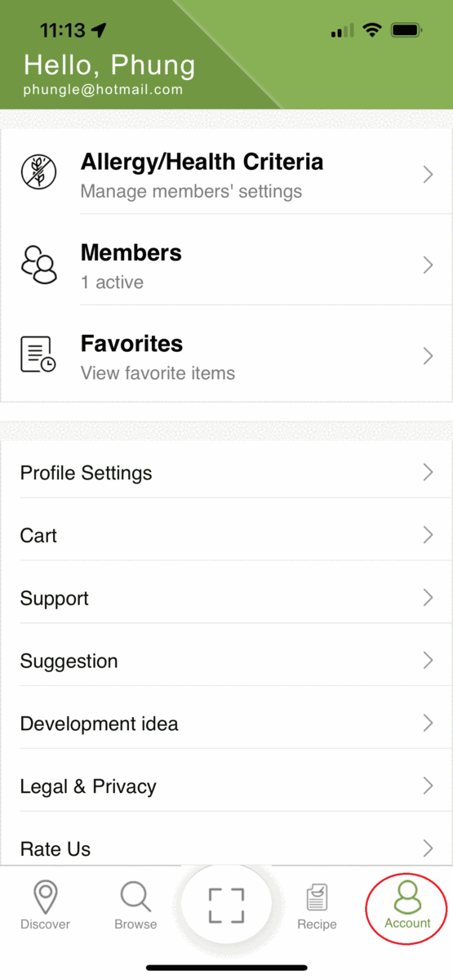Tap the Allergy/Health Criteria wheat icon
The width and height of the screenshot is (453, 980).
point(38,173)
